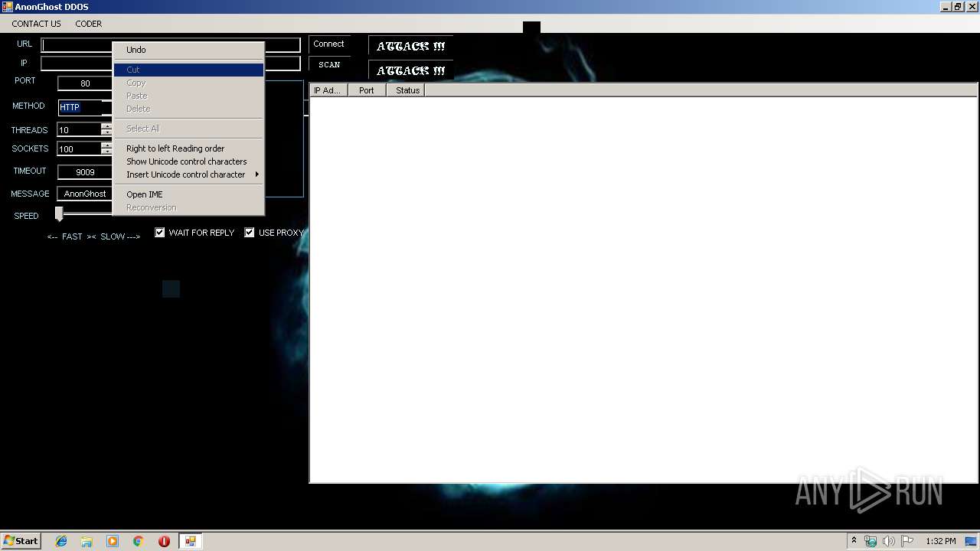Select the AnonGhost app taskbar button
Image resolution: width=980 pixels, height=551 pixels.
tap(190, 541)
